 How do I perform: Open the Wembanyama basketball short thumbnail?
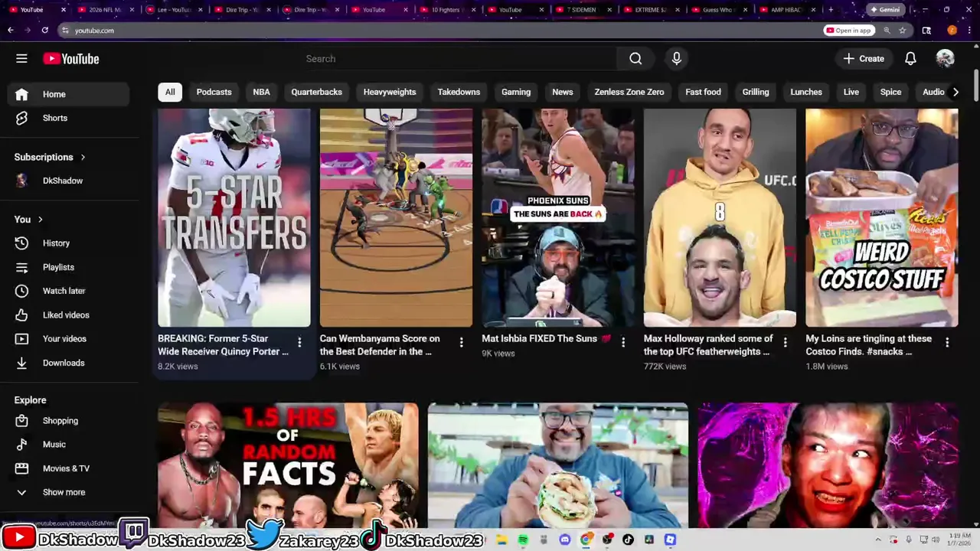(x=396, y=217)
